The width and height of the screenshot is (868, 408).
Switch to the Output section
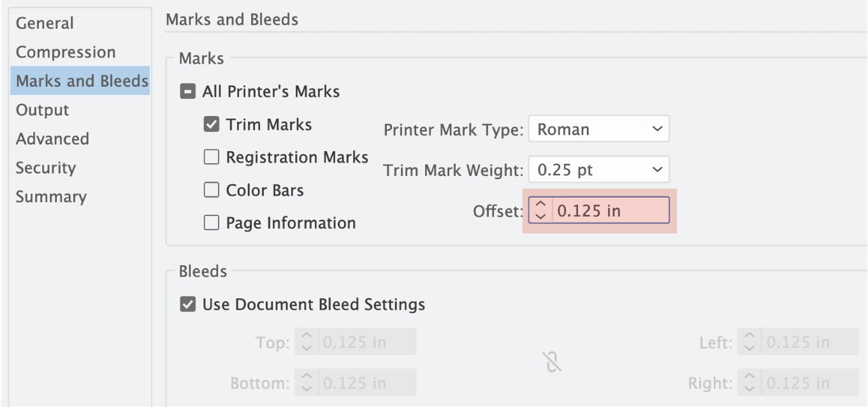click(42, 110)
